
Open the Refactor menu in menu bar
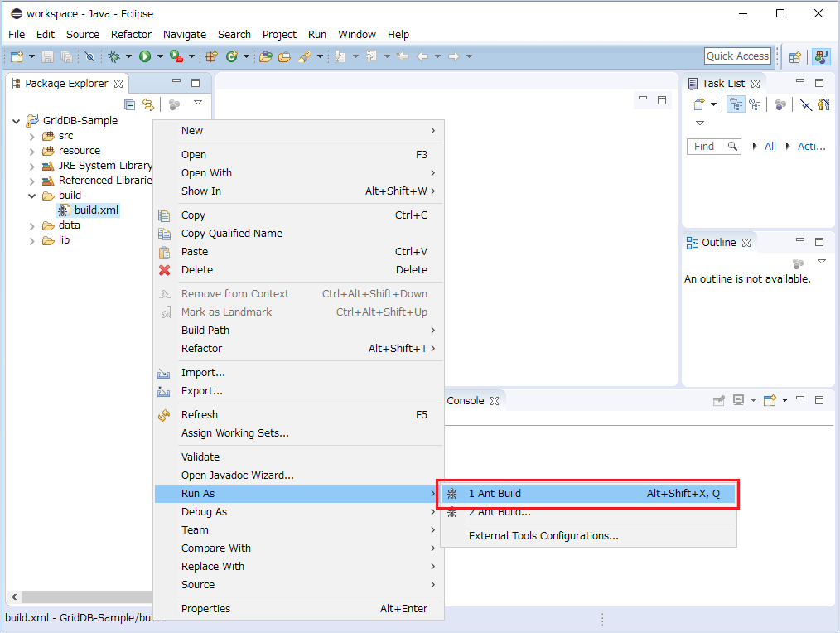(131, 34)
